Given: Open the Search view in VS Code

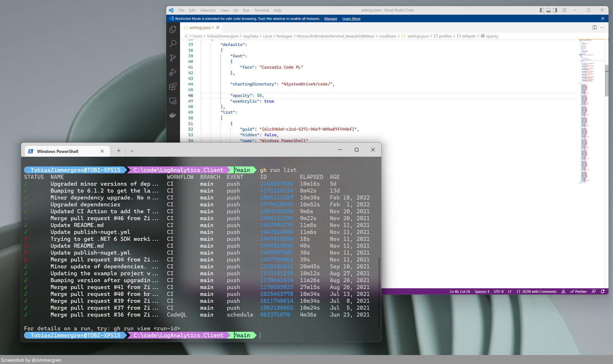Looking at the screenshot, I should (x=173, y=43).
